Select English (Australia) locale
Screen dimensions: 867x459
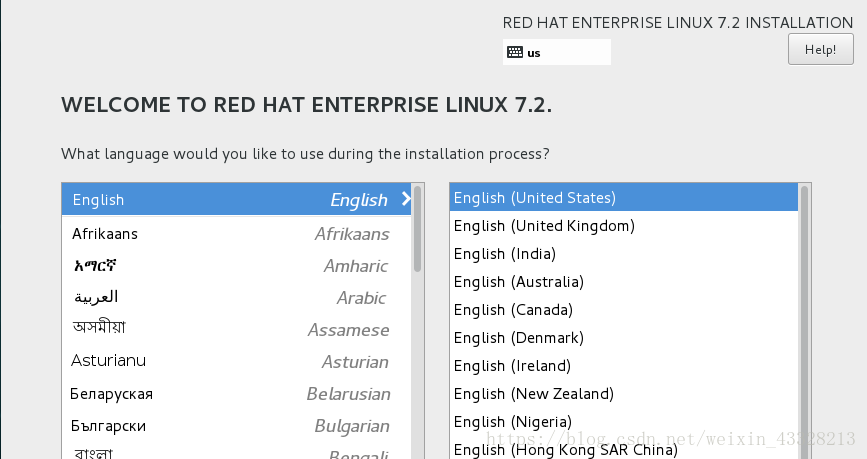click(x=624, y=281)
